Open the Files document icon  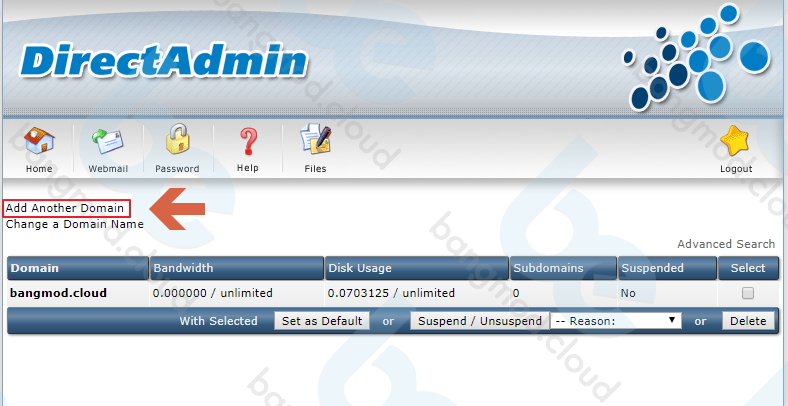(x=316, y=139)
